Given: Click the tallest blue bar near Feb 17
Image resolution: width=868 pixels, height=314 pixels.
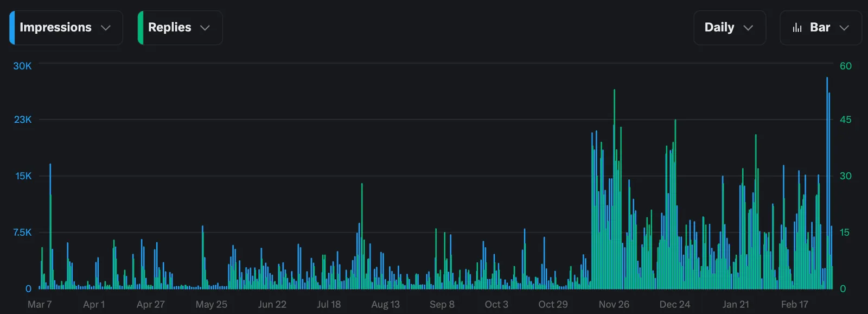Looking at the screenshot, I should 827,183.
